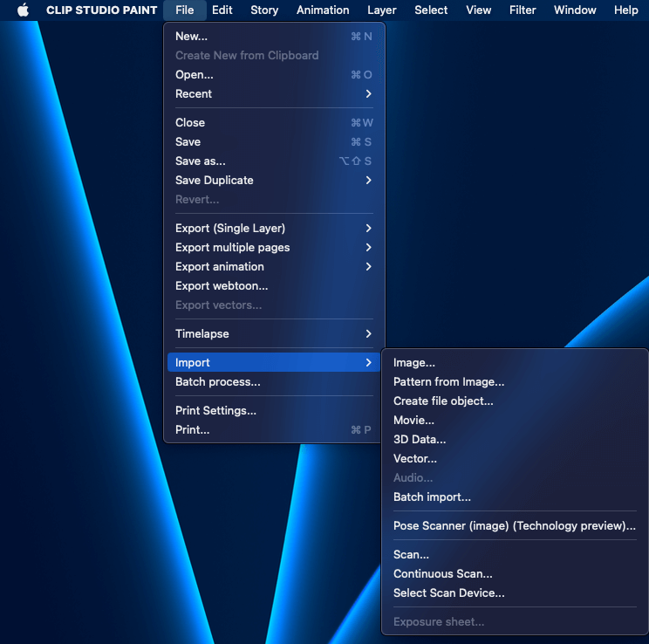The height and width of the screenshot is (644, 649).
Task: Open the Help menu
Action: (625, 10)
